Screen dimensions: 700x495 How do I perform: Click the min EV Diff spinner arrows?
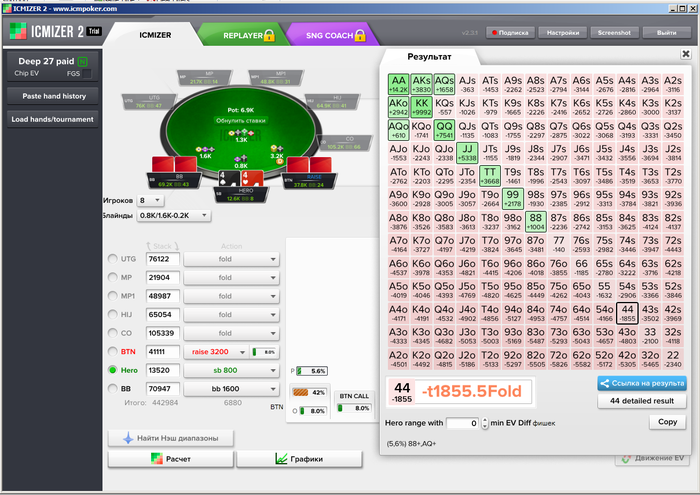[485, 423]
